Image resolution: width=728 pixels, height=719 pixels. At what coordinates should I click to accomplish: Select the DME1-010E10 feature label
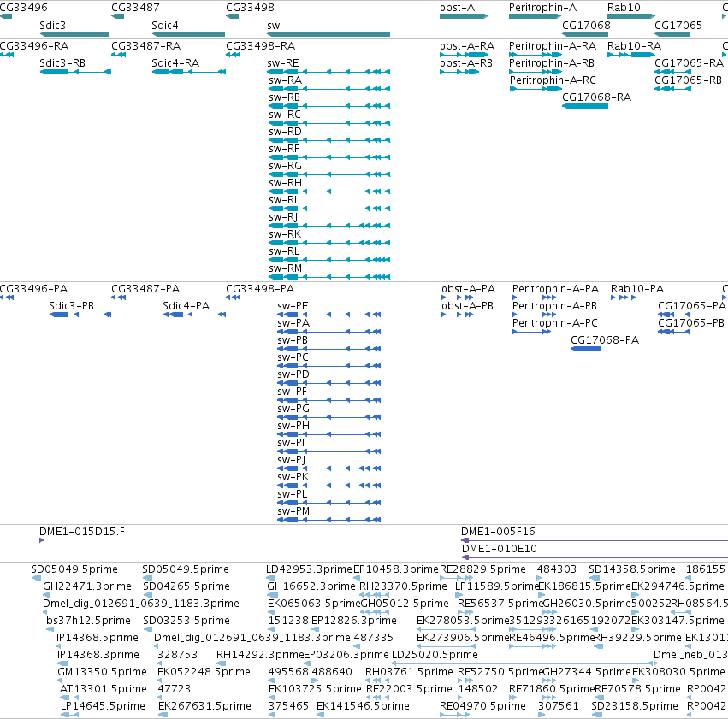click(499, 549)
